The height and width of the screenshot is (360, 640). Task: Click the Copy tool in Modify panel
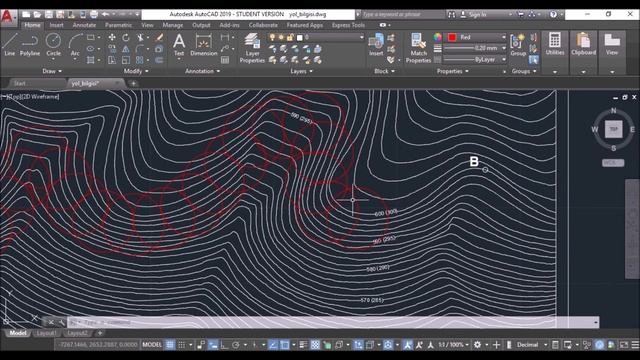(x=111, y=49)
